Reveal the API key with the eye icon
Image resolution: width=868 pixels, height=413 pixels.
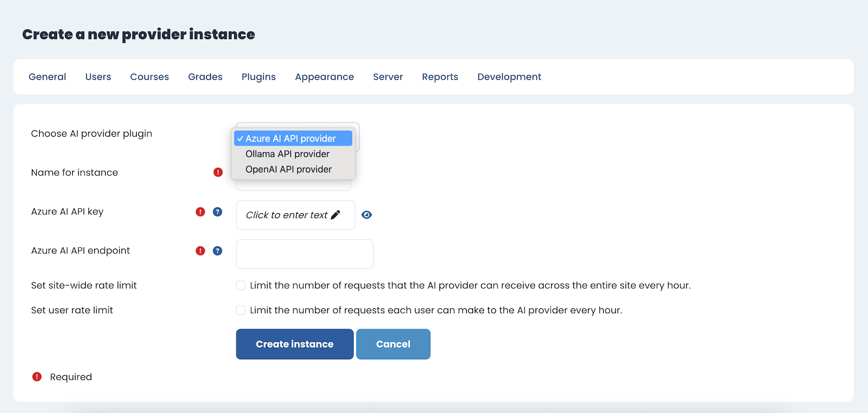[x=367, y=215]
